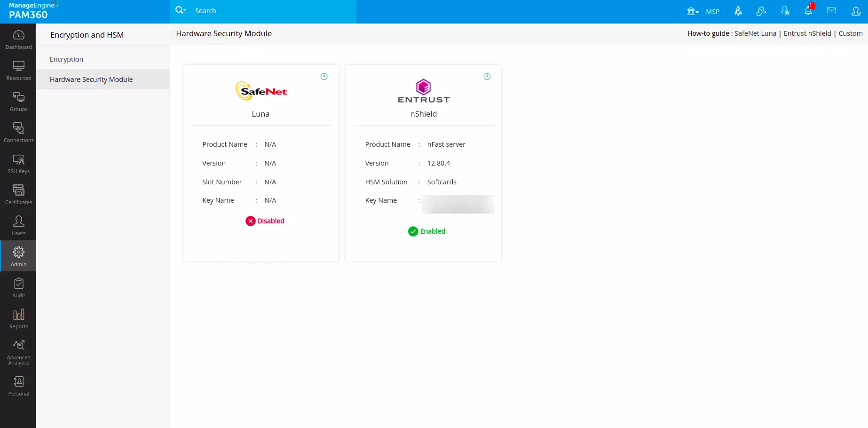View Reports from the sidebar
The image size is (868, 428).
[18, 319]
